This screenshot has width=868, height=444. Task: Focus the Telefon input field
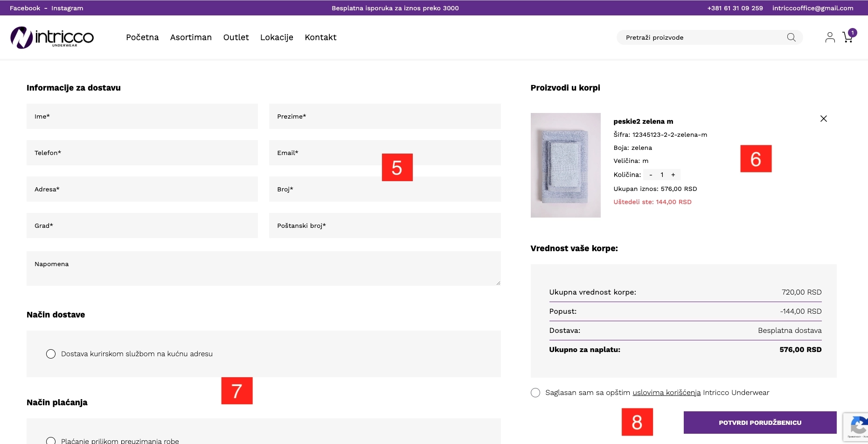(142, 153)
